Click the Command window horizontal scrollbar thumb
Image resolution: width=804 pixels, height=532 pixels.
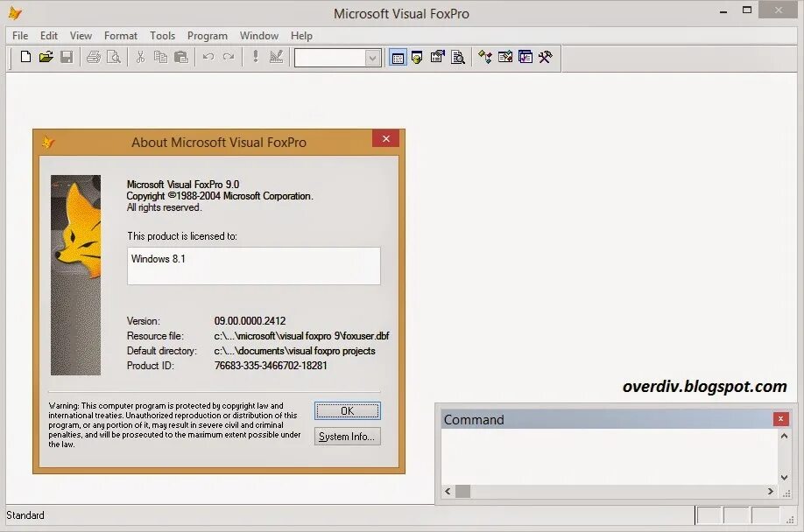[462, 491]
